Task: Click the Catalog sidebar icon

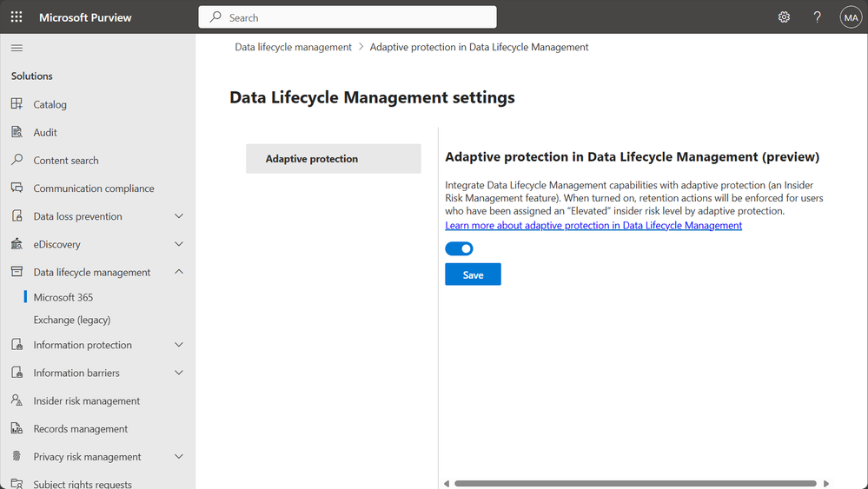Action: 17,104
